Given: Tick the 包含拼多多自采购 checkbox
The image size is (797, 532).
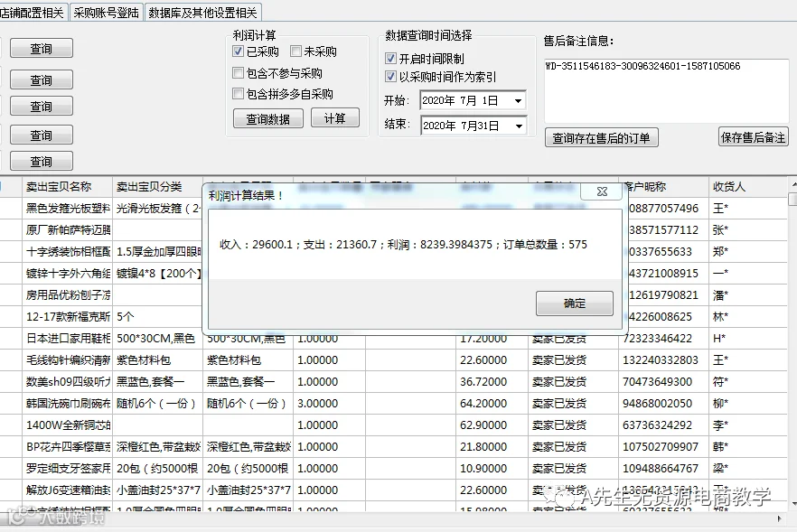Looking at the screenshot, I should click(238, 94).
